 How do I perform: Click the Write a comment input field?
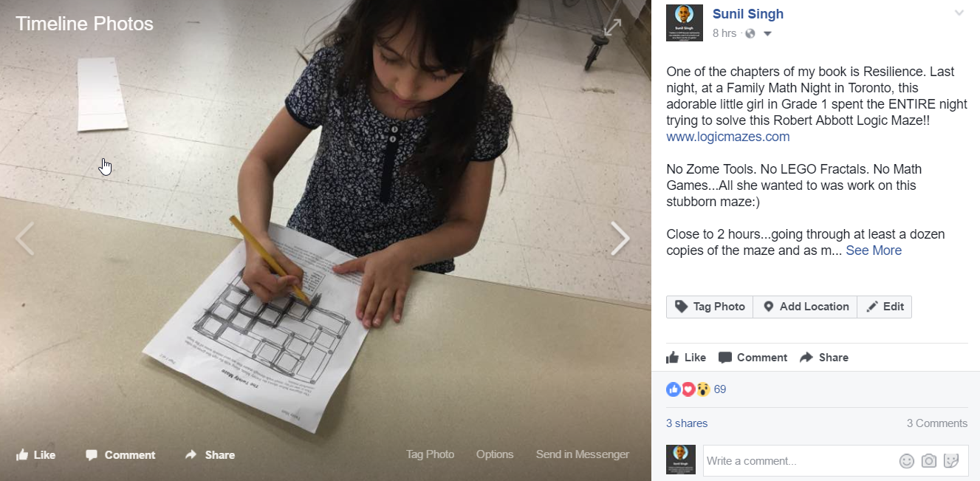[x=798, y=461]
